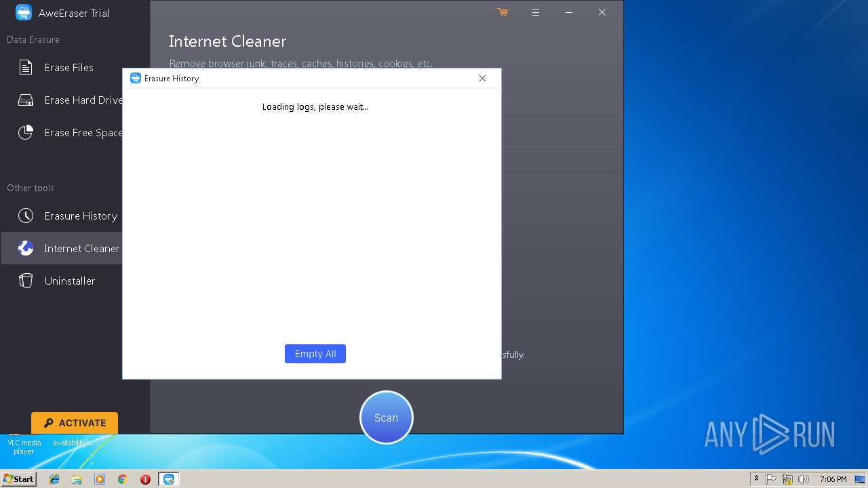Open Opera browser from taskbar
Image resolution: width=868 pixels, height=488 pixels.
coord(145,479)
